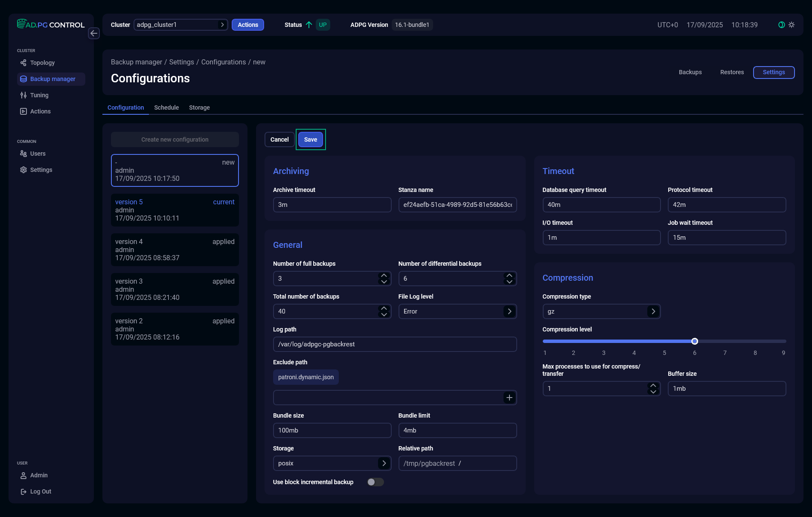Save the new configuration

click(x=311, y=139)
